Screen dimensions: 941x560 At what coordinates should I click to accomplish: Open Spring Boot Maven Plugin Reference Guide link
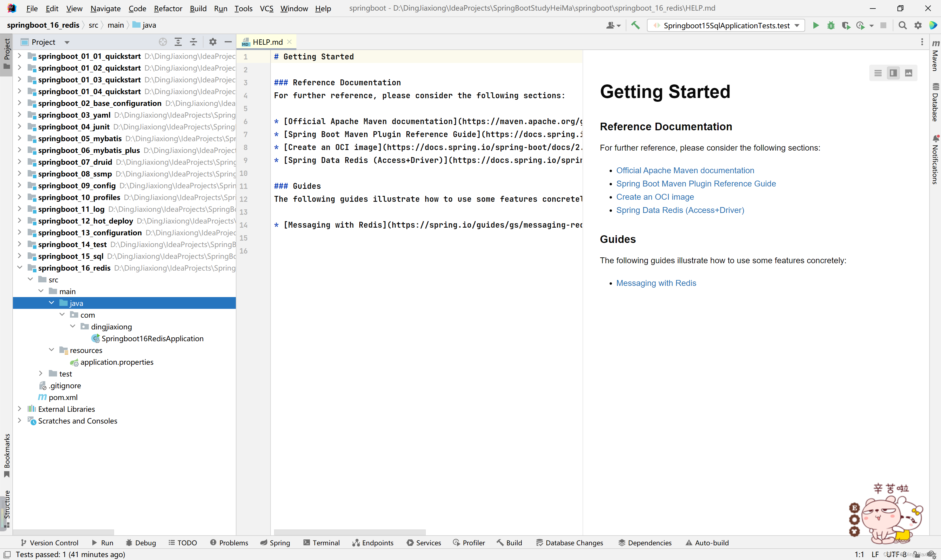[696, 184]
